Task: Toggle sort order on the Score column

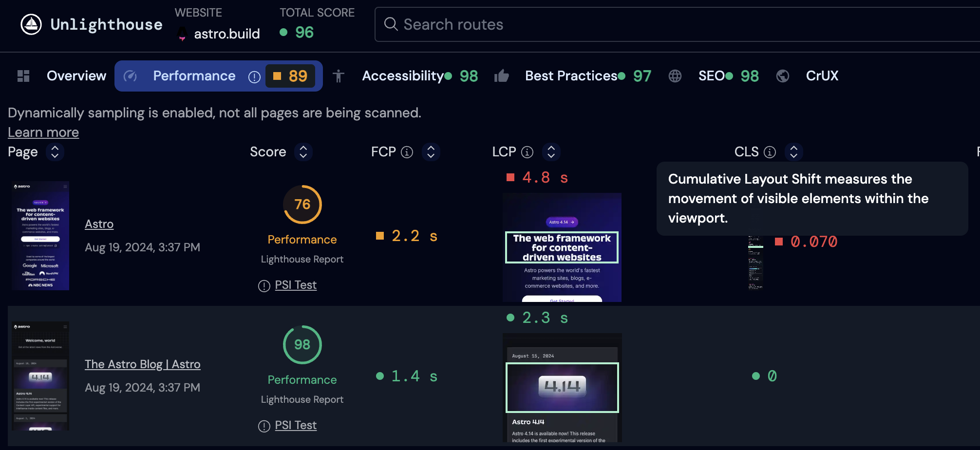Action: pos(303,152)
